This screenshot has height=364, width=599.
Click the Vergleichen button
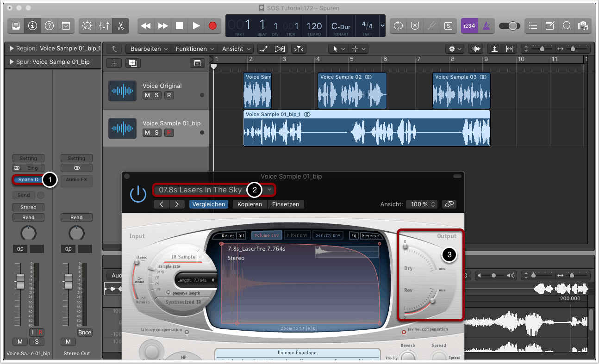pyautogui.click(x=209, y=204)
